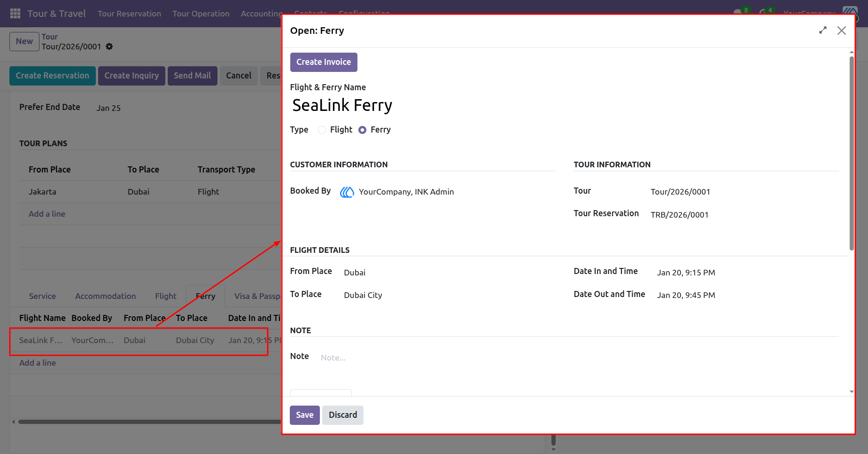The width and height of the screenshot is (868, 454).
Task: Open Accounting menu
Action: click(261, 14)
